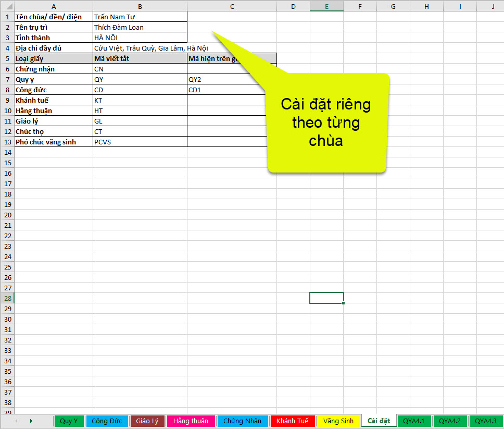Screen dimensions: 504x429
Task: Select the cell with value QY2
Action: coord(232,79)
